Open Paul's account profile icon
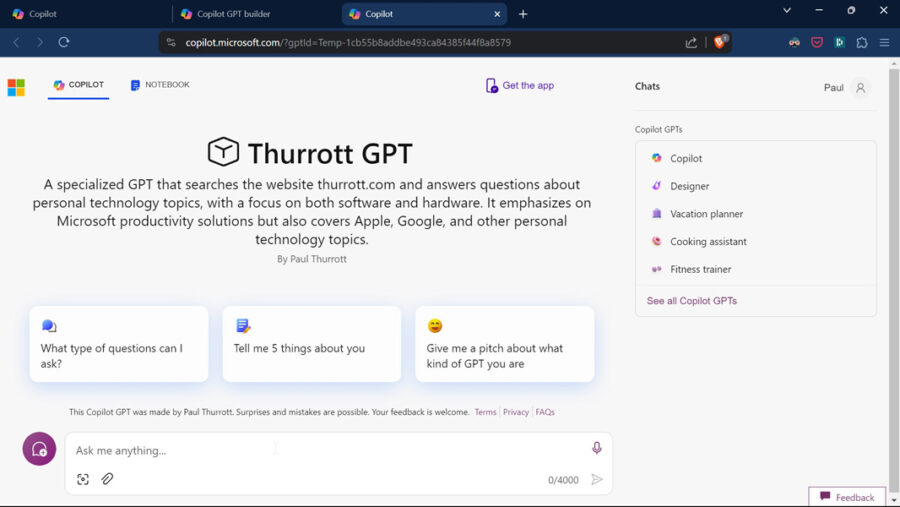The width and height of the screenshot is (900, 507). point(860,88)
